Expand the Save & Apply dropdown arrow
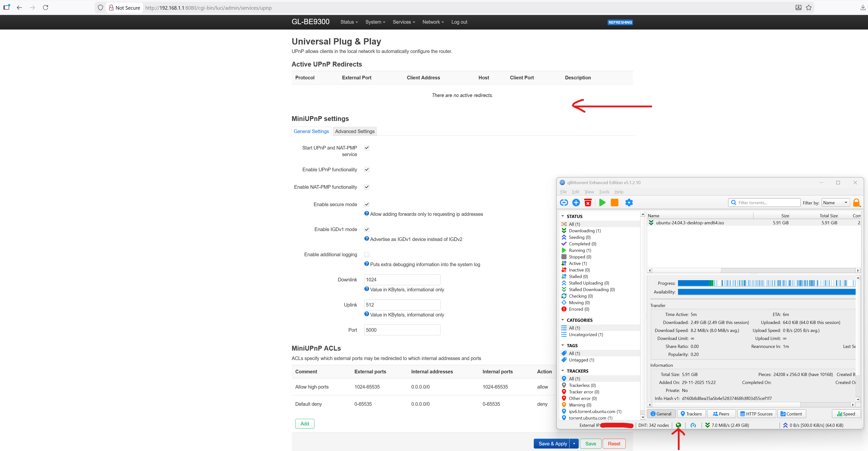Screen dimensions: 868x451 (574, 443)
